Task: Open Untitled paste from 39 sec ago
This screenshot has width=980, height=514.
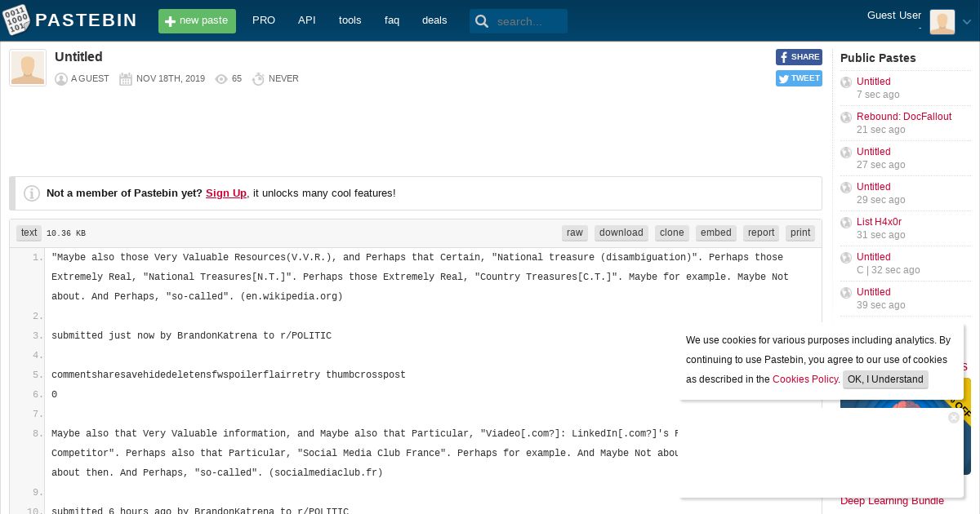Action: point(874,292)
